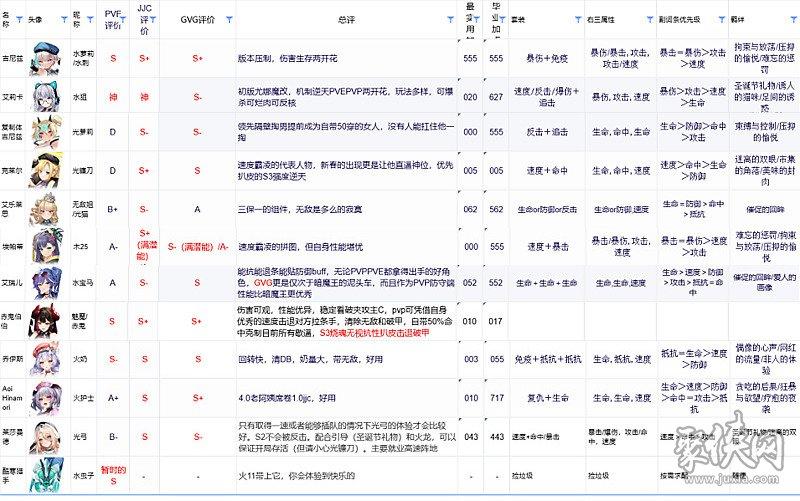Screen dimensions: 800x501
Task: Click the Aoi Hinamori avatar
Action: tap(45, 395)
